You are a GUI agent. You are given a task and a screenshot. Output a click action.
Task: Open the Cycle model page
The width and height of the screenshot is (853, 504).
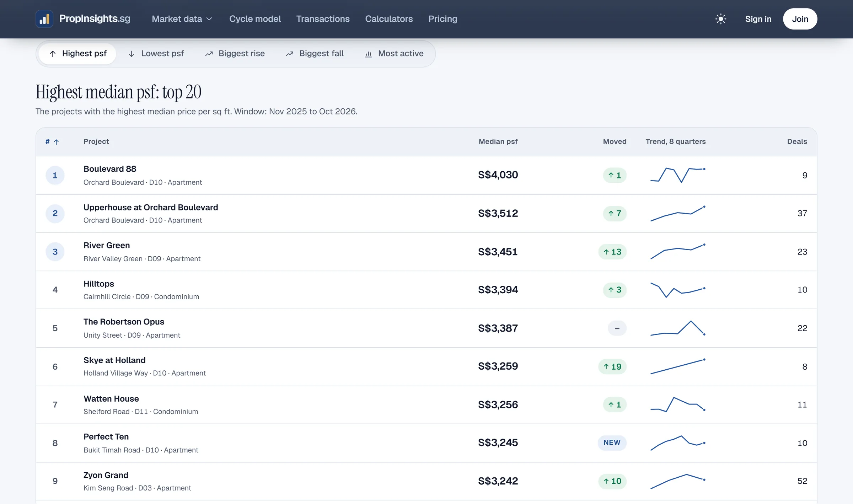255,19
